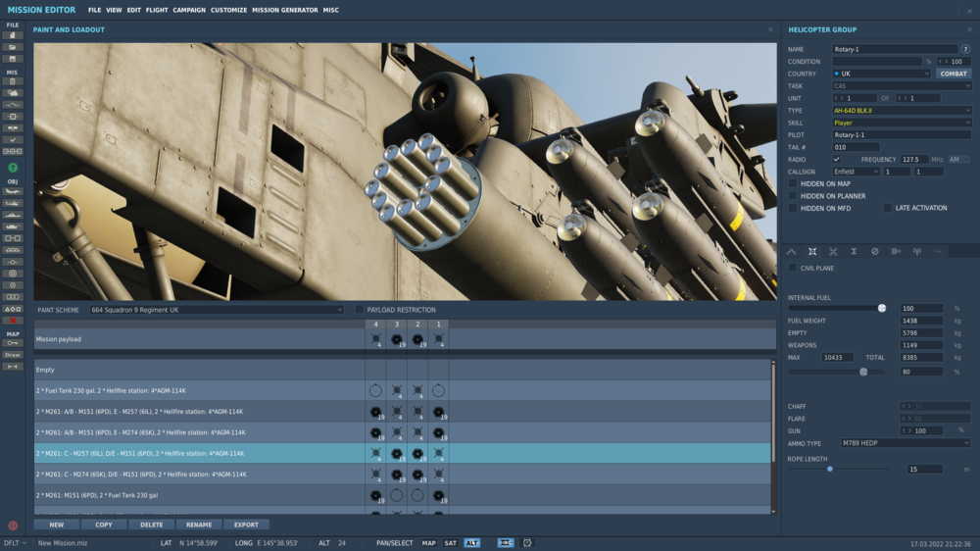Click the help question mark next to name

tap(965, 49)
